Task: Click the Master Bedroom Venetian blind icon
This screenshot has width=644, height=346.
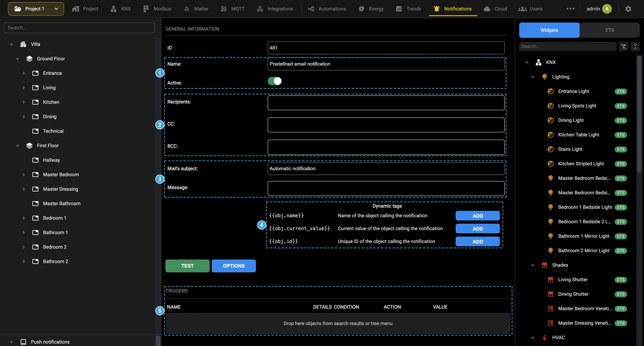Action: [550, 309]
